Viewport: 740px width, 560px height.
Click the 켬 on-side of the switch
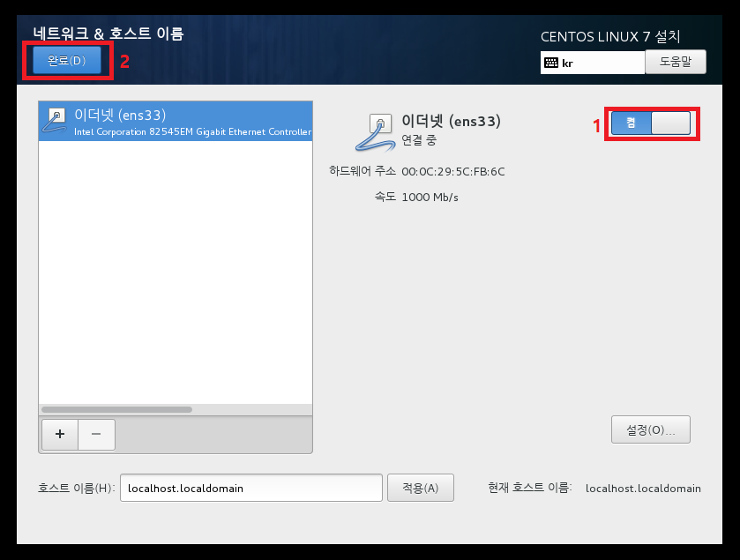tap(631, 123)
